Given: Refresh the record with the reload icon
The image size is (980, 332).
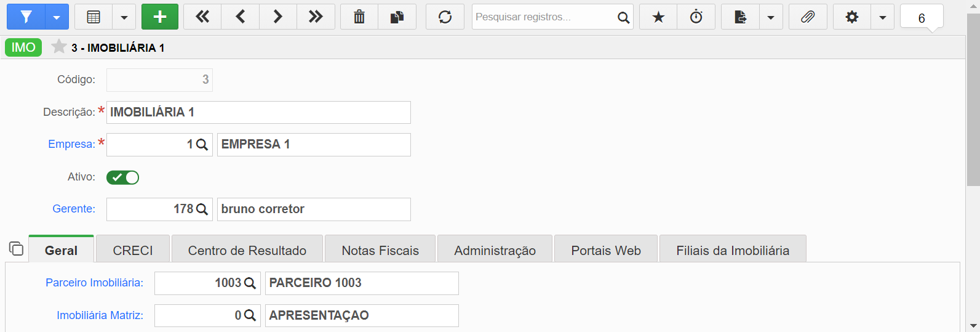Looking at the screenshot, I should (445, 17).
